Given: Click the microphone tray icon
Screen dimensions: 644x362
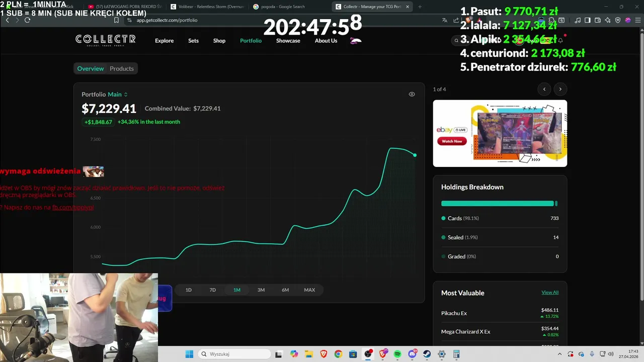Looking at the screenshot, I should [592, 354].
